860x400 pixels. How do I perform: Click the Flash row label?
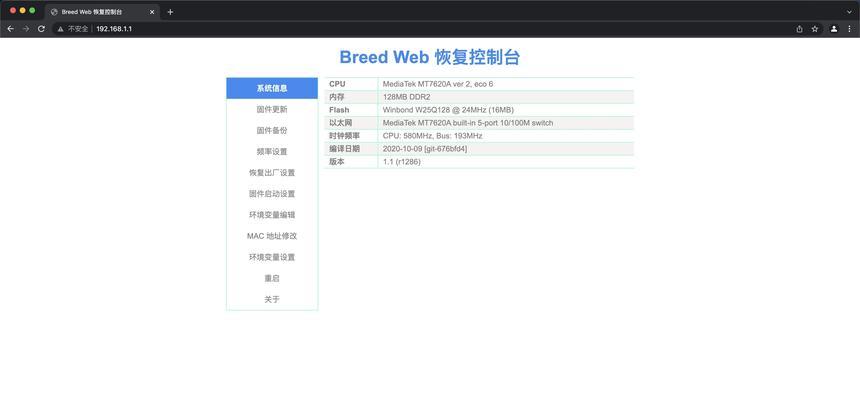tap(339, 110)
